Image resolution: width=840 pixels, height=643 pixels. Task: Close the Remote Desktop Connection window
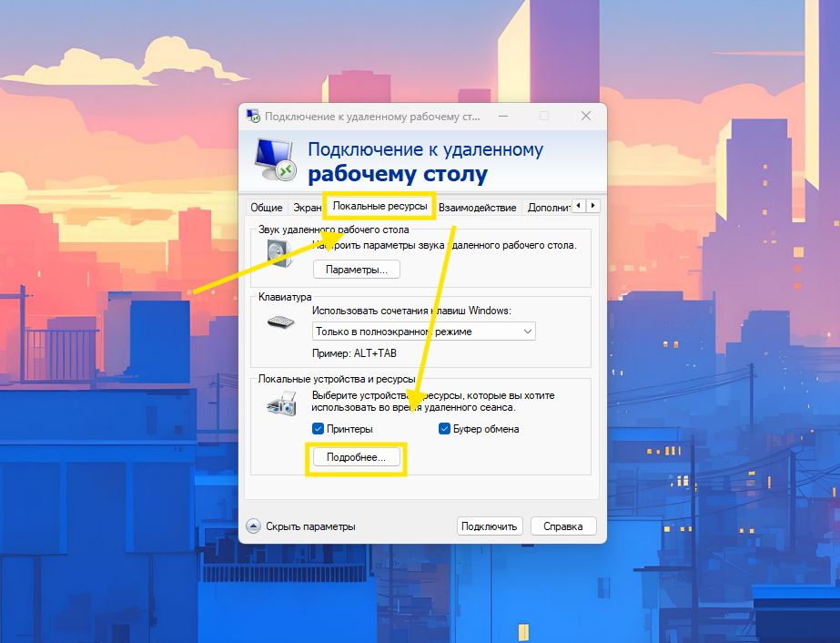(586, 116)
